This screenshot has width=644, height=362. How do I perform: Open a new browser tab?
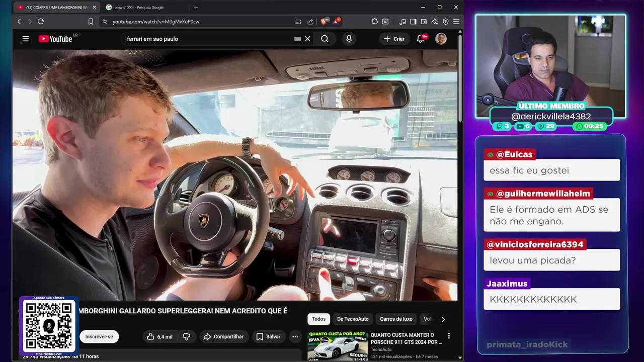196,8
